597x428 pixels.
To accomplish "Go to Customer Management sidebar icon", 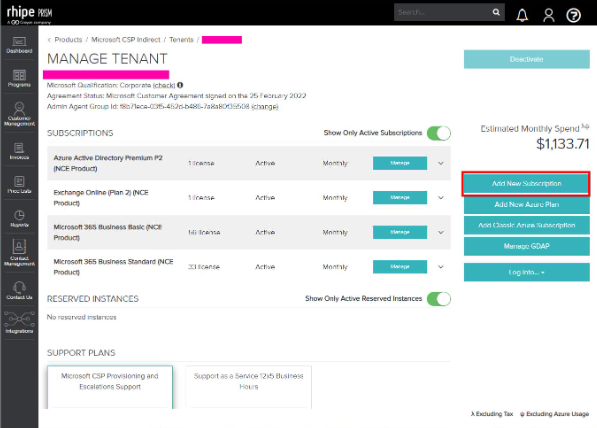I will [19, 113].
